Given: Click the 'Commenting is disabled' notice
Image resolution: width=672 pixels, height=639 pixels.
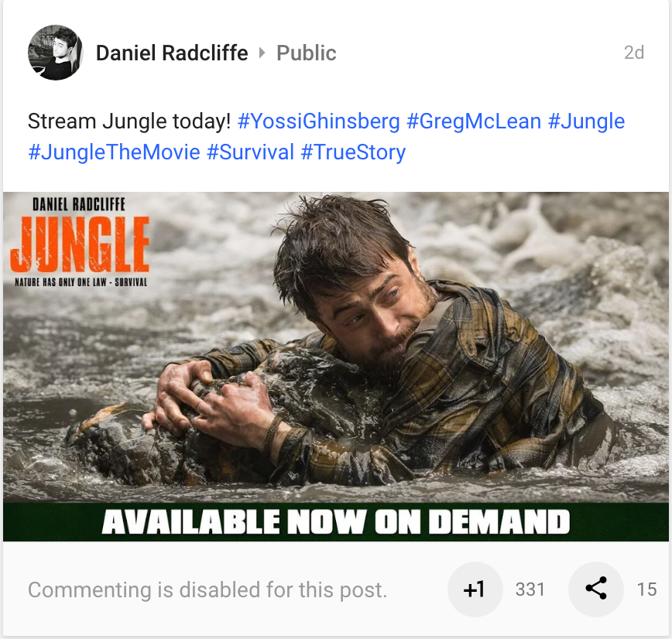Looking at the screenshot, I should [x=207, y=589].
